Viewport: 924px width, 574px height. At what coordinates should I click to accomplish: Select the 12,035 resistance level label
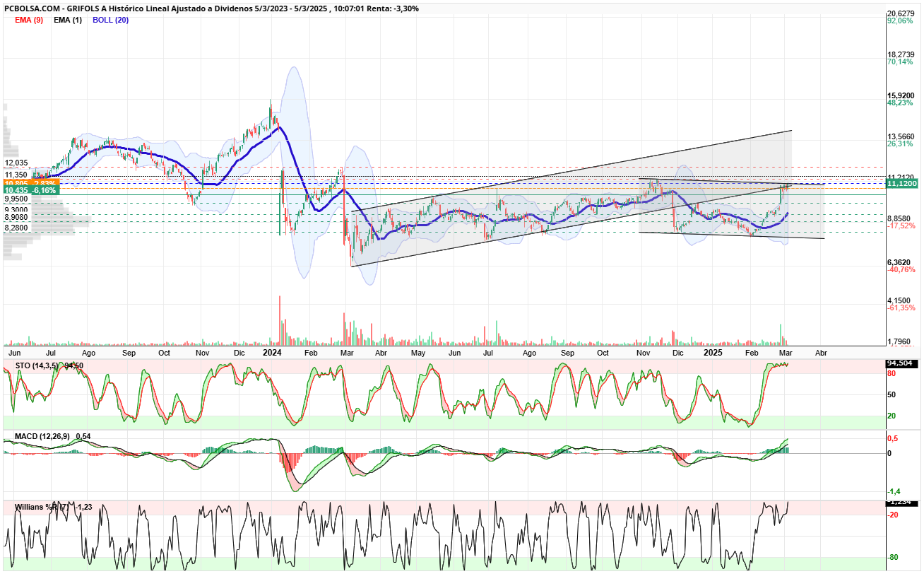(x=16, y=163)
